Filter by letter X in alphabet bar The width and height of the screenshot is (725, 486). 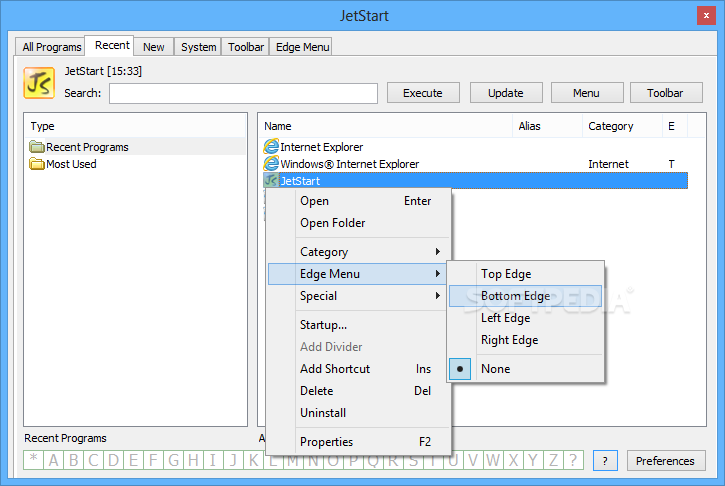tap(513, 460)
